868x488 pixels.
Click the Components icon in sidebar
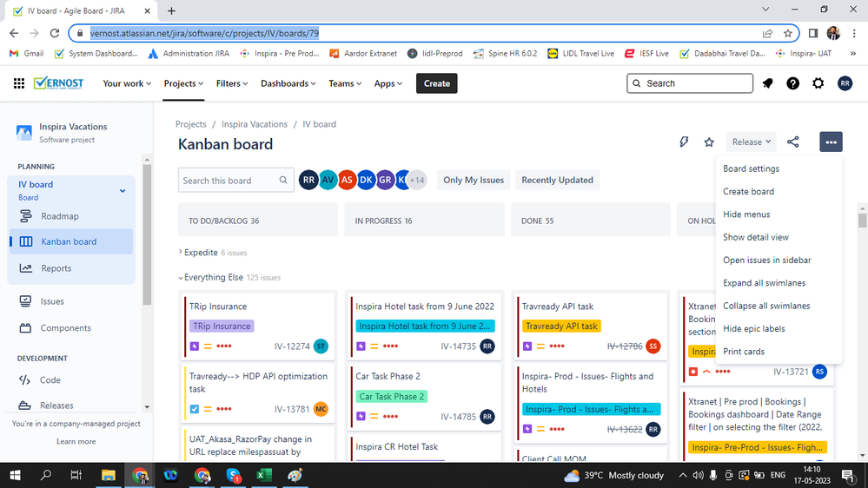[x=25, y=327]
